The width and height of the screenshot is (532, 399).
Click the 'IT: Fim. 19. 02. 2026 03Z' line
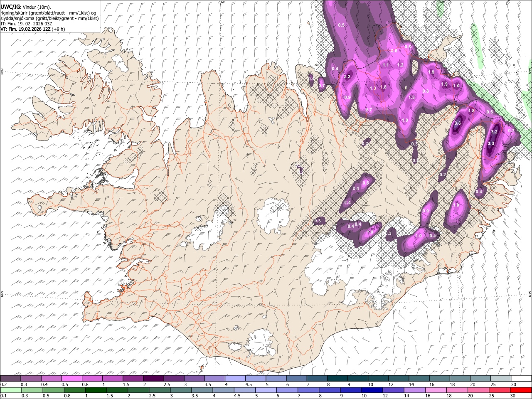(26, 24)
